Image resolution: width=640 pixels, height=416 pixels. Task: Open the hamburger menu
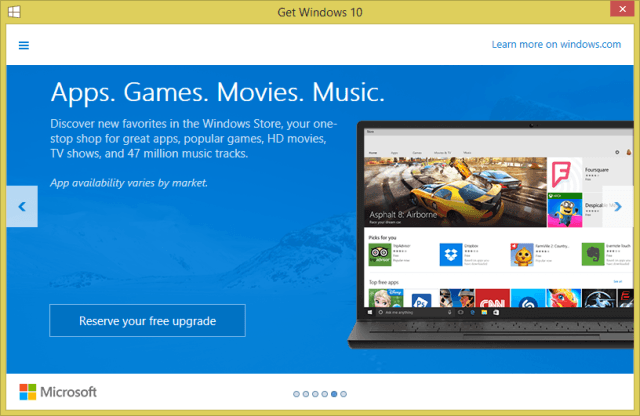click(x=24, y=45)
